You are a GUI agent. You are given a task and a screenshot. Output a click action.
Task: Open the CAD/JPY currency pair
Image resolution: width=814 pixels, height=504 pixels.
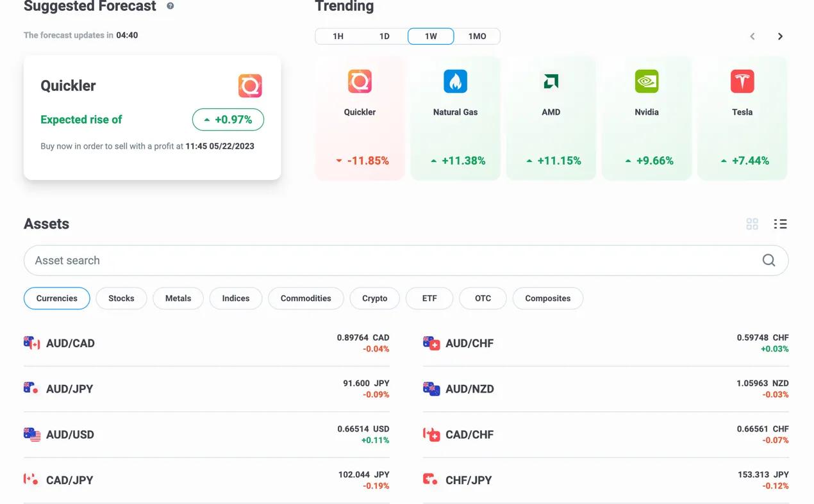pyautogui.click(x=206, y=480)
